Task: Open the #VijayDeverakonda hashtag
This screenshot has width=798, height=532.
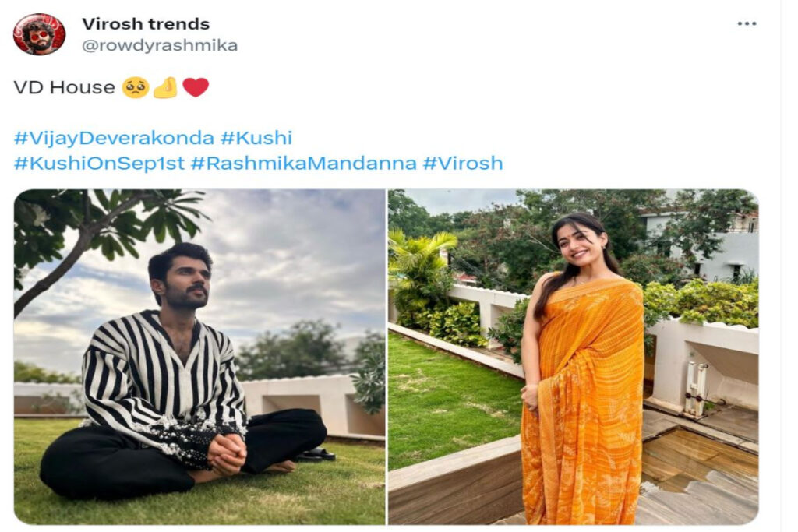Action: pyautogui.click(x=114, y=139)
